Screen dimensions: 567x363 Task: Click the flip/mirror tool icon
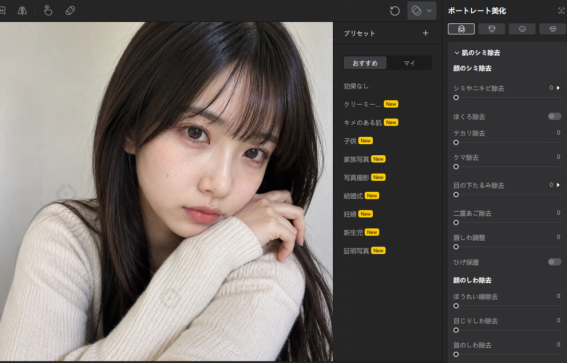point(22,10)
